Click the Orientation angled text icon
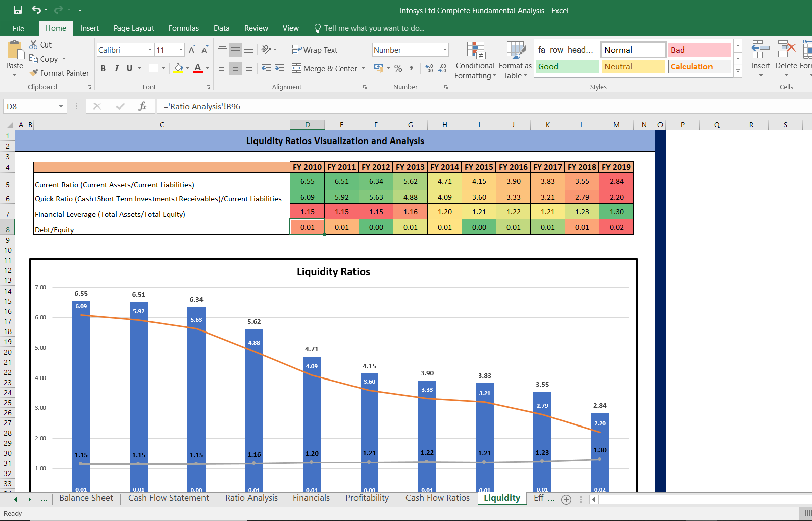This screenshot has width=812, height=521. tap(266, 49)
